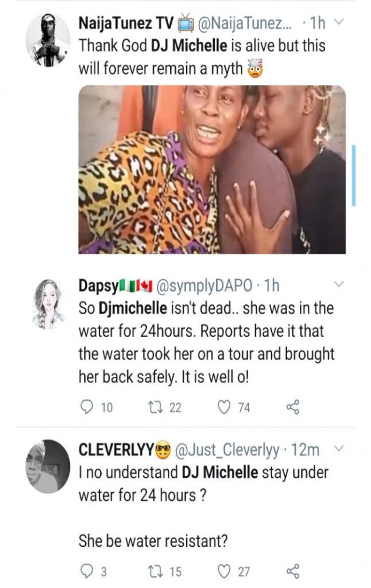
Task: Retweet CLEVERLYY's water resistant tweet
Action: 156,571
